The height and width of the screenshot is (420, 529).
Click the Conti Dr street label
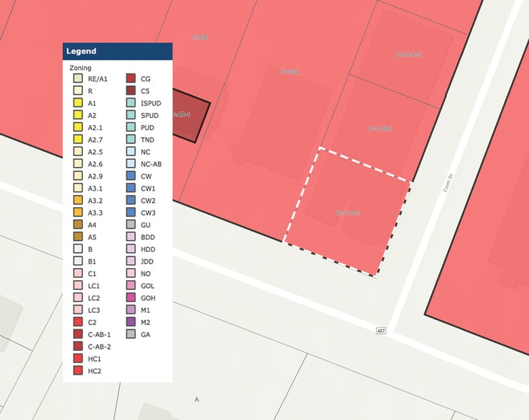[448, 183]
